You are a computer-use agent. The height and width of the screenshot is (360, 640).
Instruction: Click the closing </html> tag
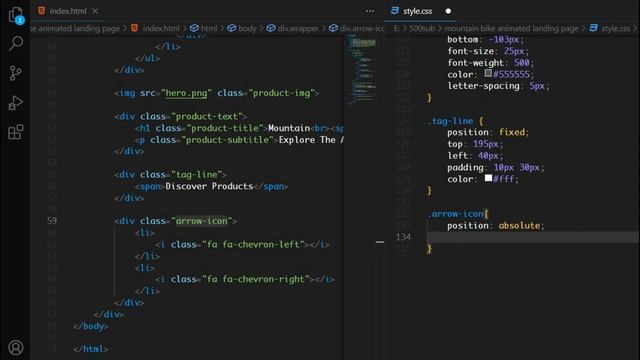pyautogui.click(x=91, y=349)
